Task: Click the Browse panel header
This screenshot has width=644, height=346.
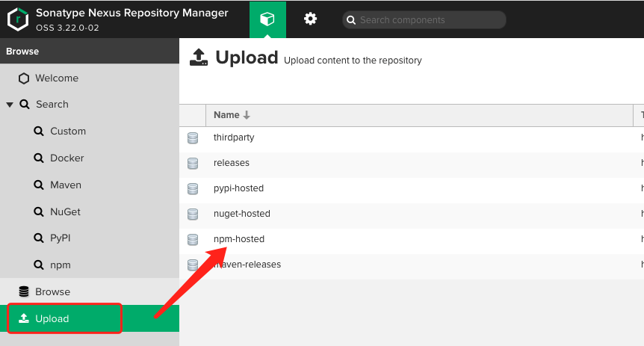Action: tap(90, 51)
